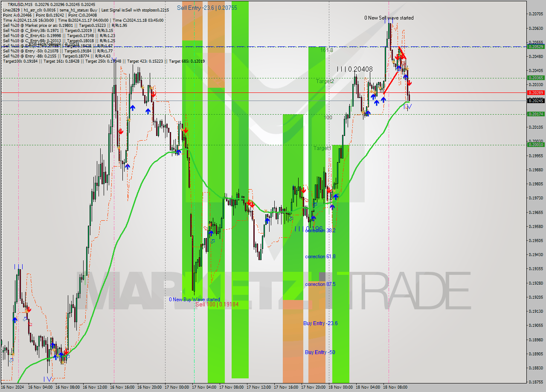Click '18 Nov 08:00' on the time axis

(396, 387)
